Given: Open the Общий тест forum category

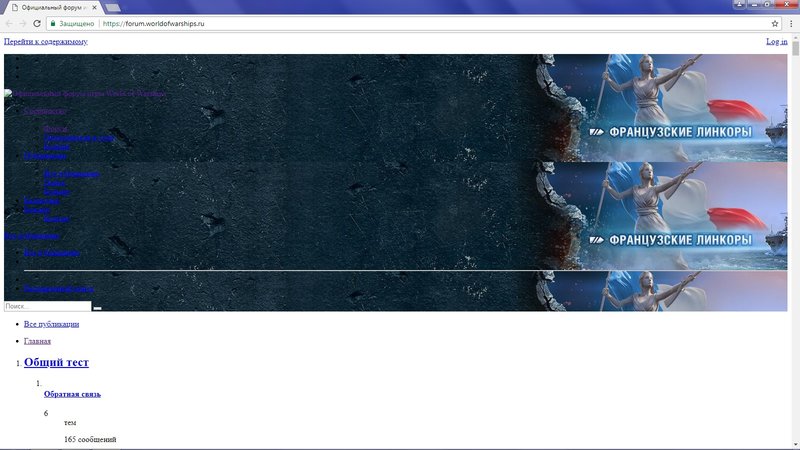Looking at the screenshot, I should 56,362.
